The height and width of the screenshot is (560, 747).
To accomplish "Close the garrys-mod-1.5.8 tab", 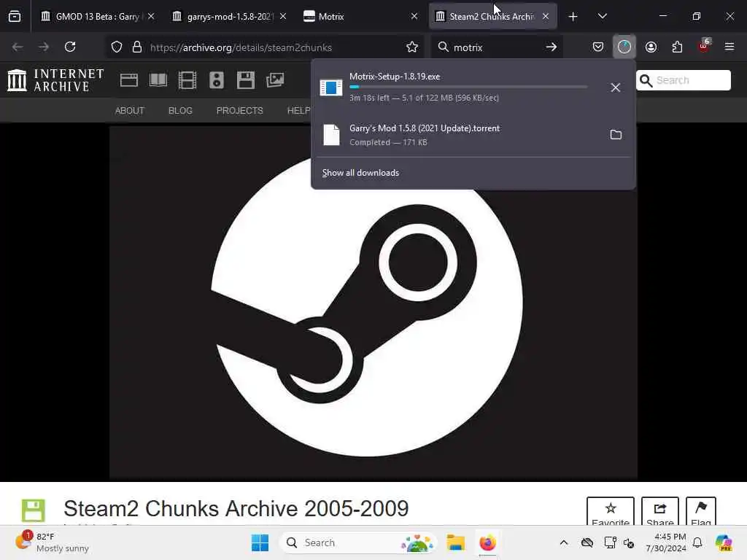I will (x=283, y=17).
